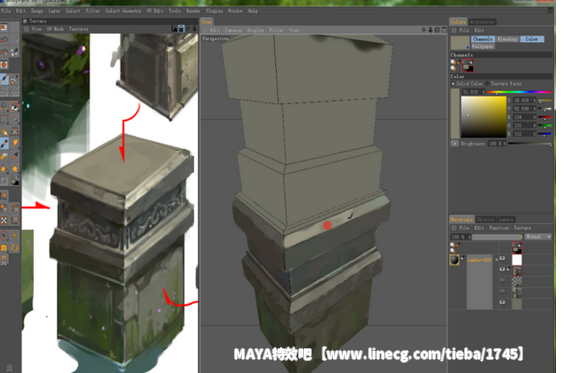
Task: Open the Normal blend mode dropdown
Action: tap(538, 237)
